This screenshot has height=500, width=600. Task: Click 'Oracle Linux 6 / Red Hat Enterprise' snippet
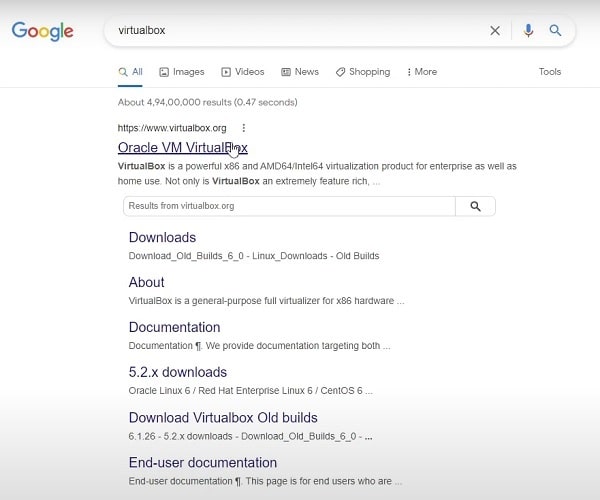(250, 391)
